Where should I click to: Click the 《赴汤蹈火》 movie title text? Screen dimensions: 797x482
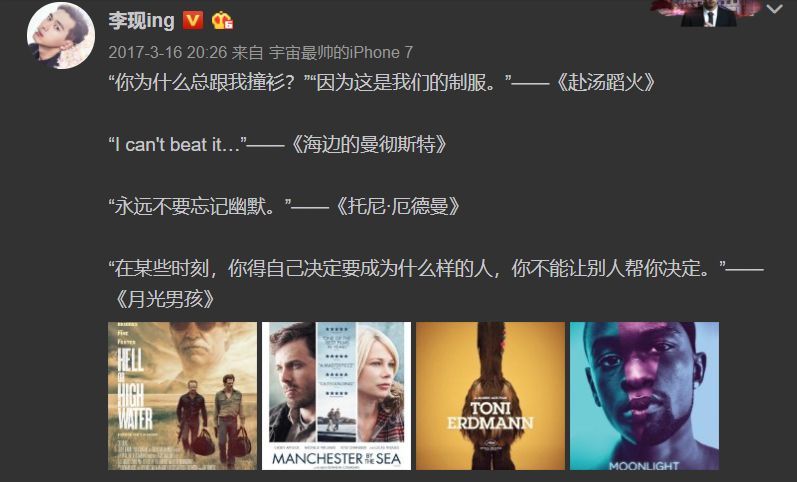tap(603, 82)
